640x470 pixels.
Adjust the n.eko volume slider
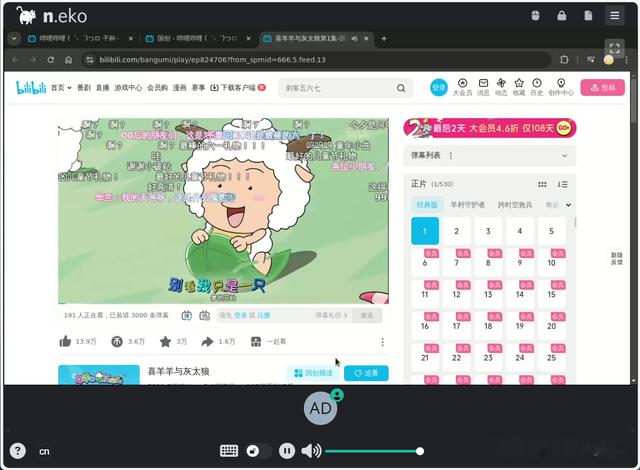click(373, 451)
